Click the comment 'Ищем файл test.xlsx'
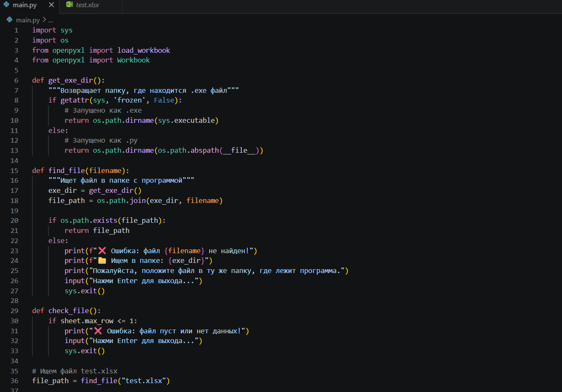The height and width of the screenshot is (392, 562). pyautogui.click(x=75, y=371)
